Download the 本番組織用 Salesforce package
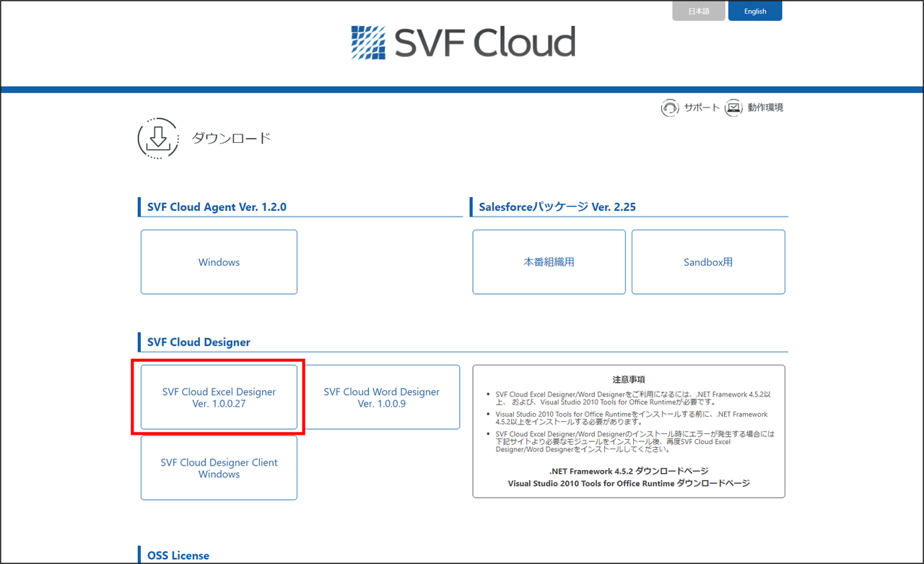The height and width of the screenshot is (564, 924). 549,261
